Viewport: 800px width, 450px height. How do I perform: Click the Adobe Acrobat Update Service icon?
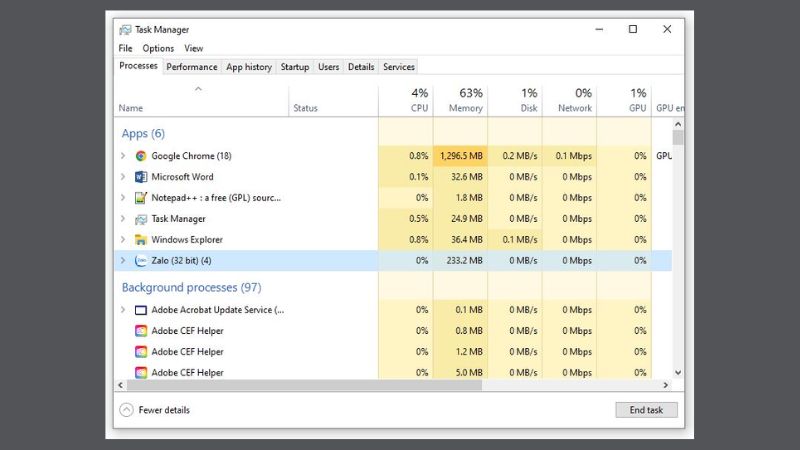141,310
